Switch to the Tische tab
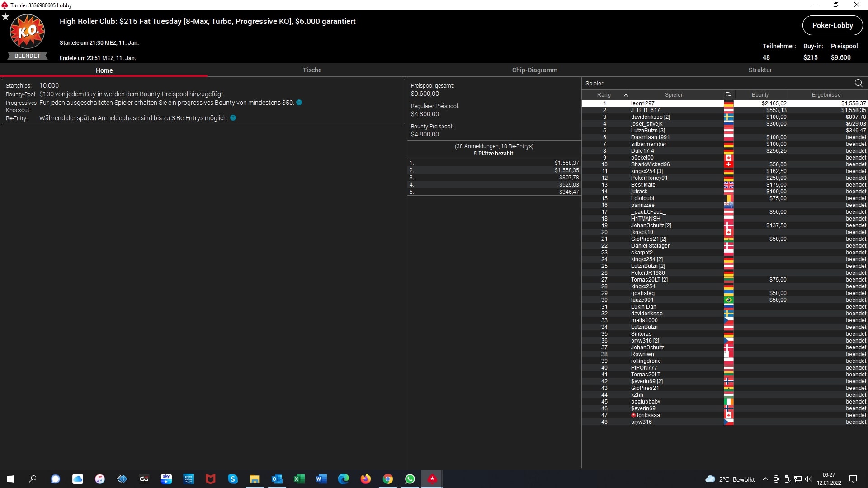 point(312,70)
